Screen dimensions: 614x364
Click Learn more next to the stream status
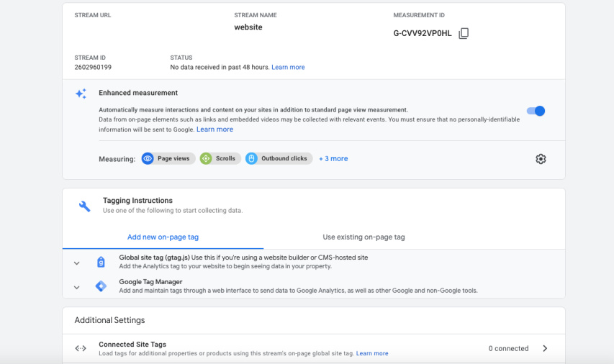pos(288,68)
